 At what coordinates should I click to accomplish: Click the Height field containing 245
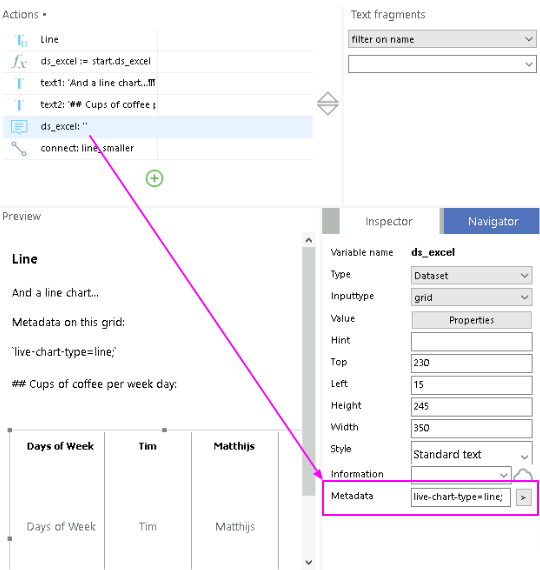tap(472, 406)
